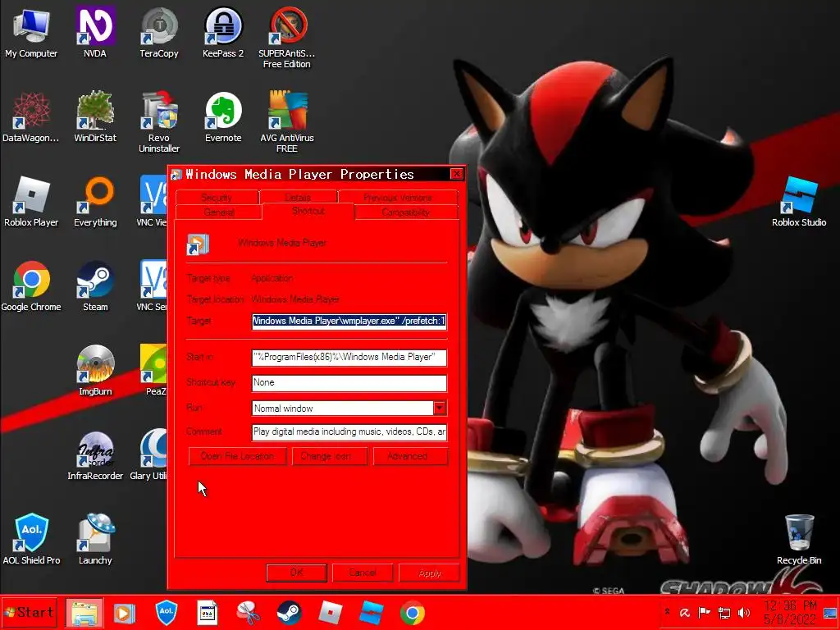840x630 pixels.
Task: Click Cancel in Properties dialog
Action: [x=363, y=573]
